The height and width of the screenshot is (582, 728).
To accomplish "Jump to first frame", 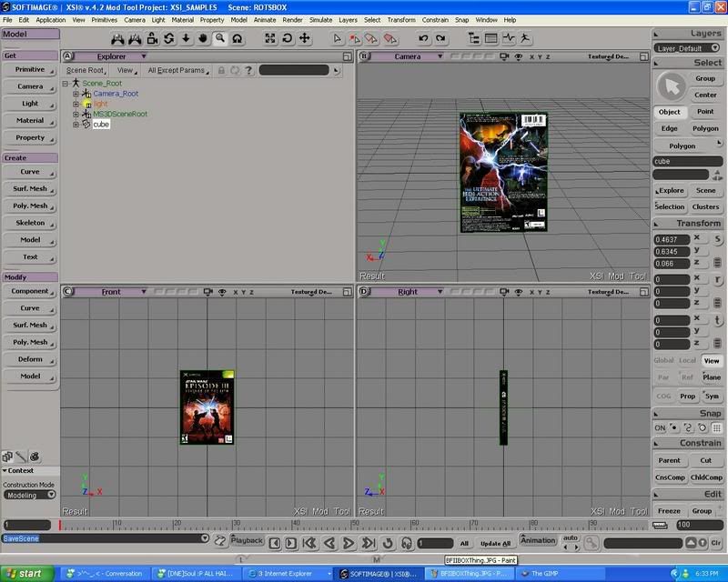I will pyautogui.click(x=309, y=543).
